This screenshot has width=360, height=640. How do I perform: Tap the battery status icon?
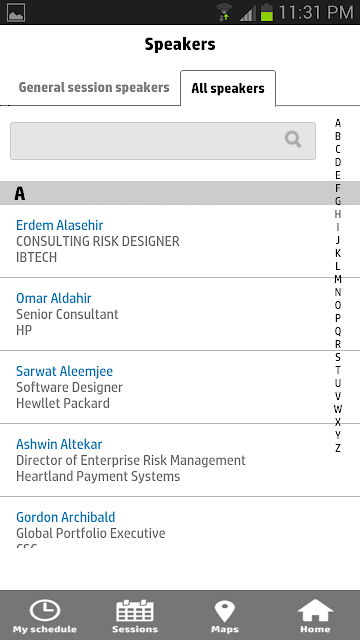267,12
